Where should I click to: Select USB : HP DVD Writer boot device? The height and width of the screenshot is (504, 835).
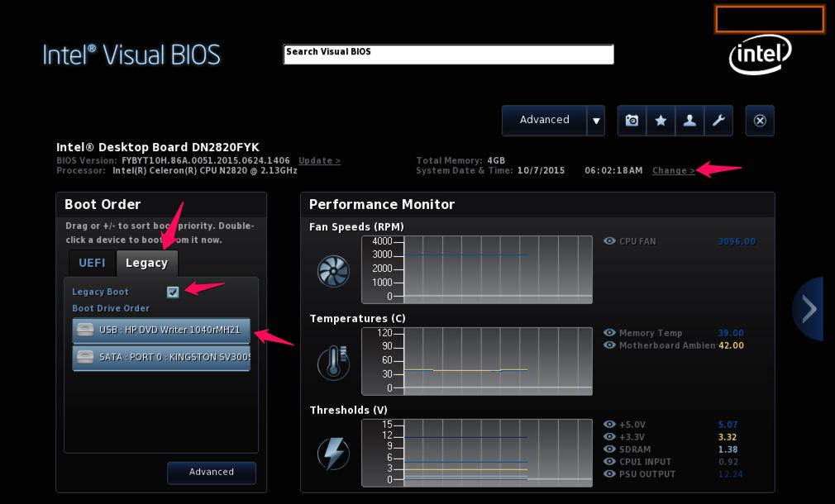(161, 330)
